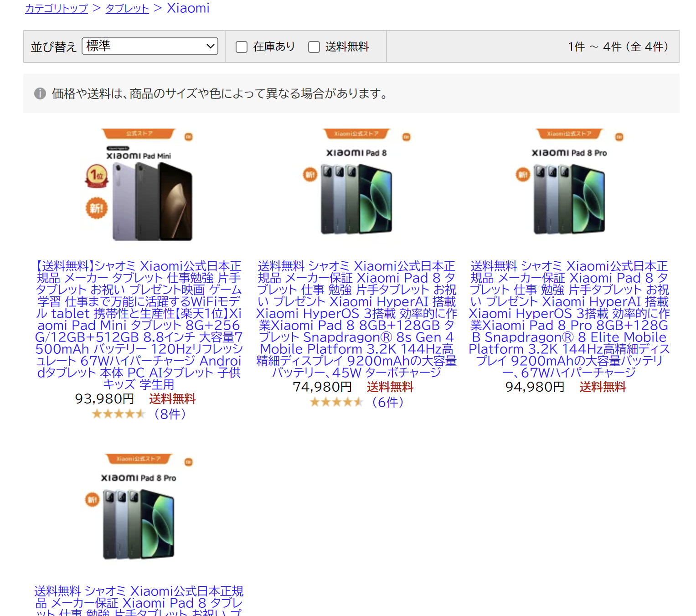
Task: Open the Pad 8 Pro 94,980円 product title
Action: (x=569, y=319)
